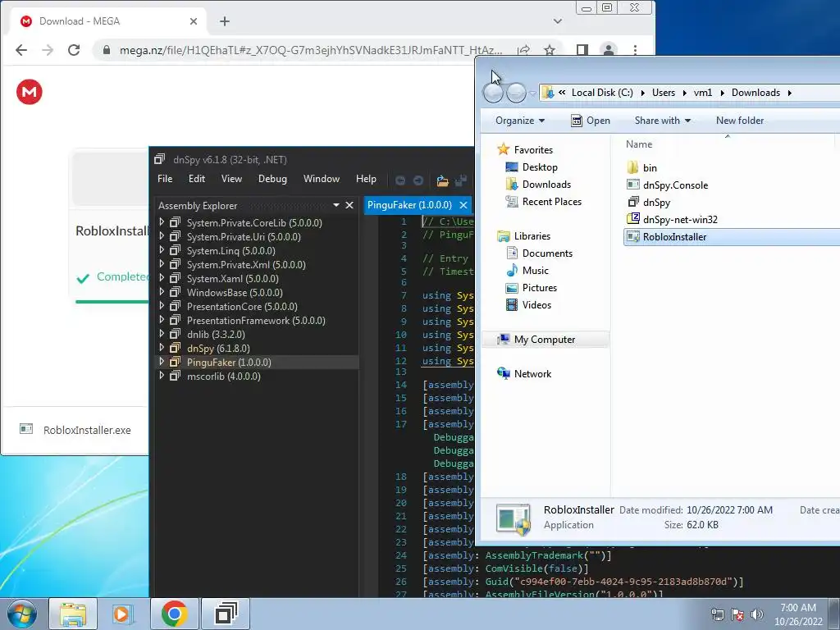Image resolution: width=840 pixels, height=630 pixels.
Task: Expand System.Private.CoreLib assembly node
Action: [162, 221]
